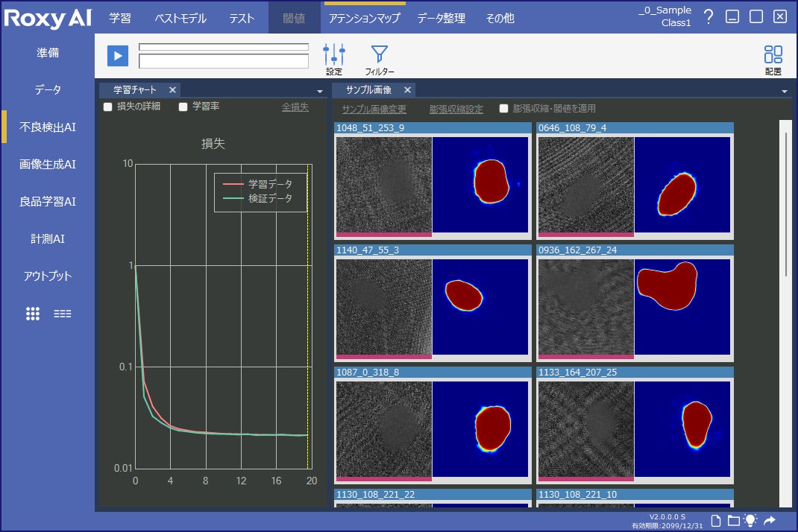Click the サンプル画像変更 link
This screenshot has width=798, height=532.
click(x=374, y=109)
